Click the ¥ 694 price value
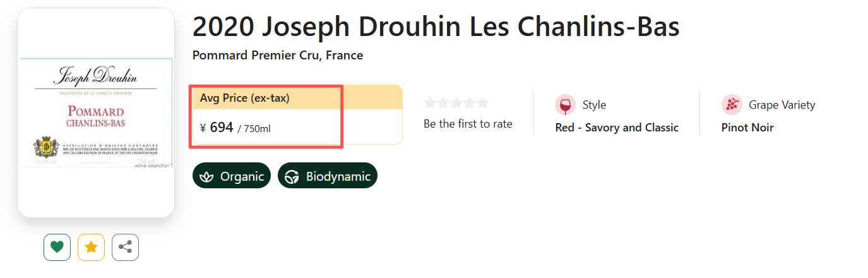868x278 pixels. (x=222, y=128)
